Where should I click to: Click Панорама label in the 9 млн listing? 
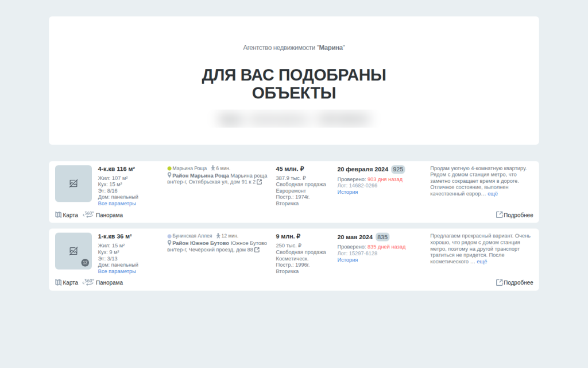coord(109,283)
